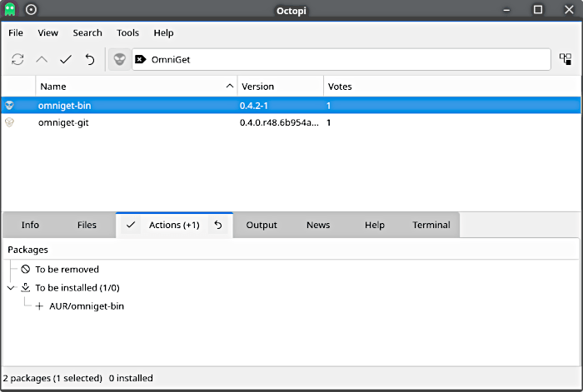Open the File menu
583x392 pixels.
pos(16,32)
